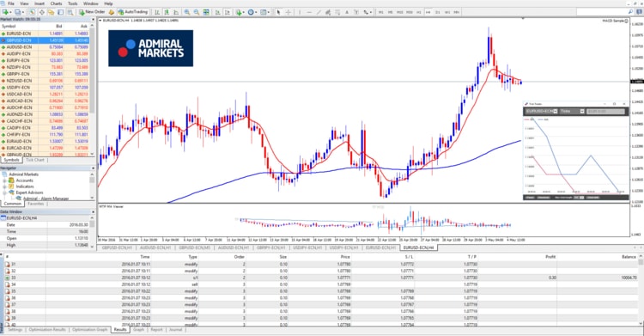Open the EURUSD-ECN symbol dropdown in tick window
Image resolution: width=644 pixels, height=336 pixels.
(x=556, y=112)
